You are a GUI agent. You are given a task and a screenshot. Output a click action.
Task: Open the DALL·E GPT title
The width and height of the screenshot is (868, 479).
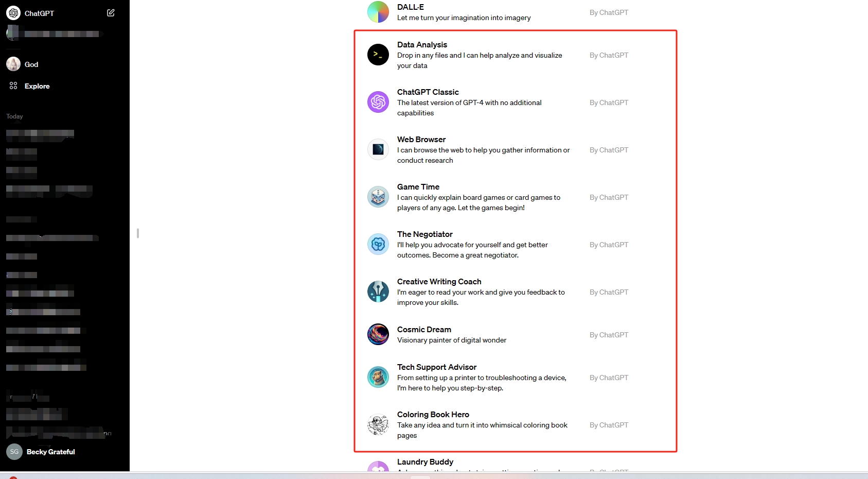pos(411,7)
